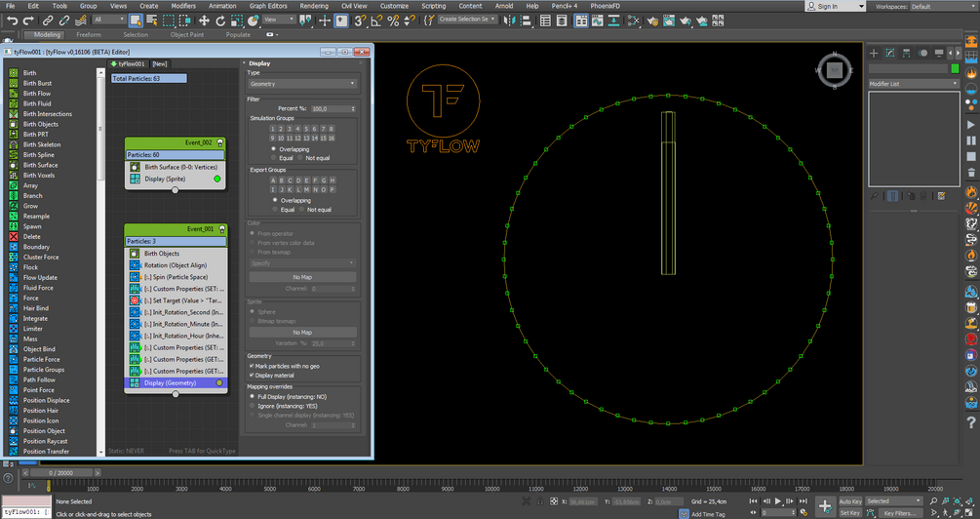Choose Rectangular Selection Region tool

[x=169, y=20]
